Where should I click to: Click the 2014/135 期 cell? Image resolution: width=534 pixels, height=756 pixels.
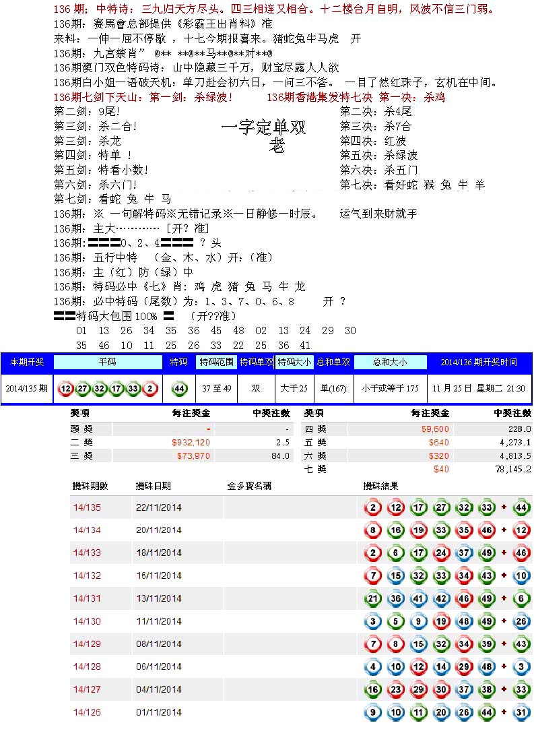tap(27, 389)
